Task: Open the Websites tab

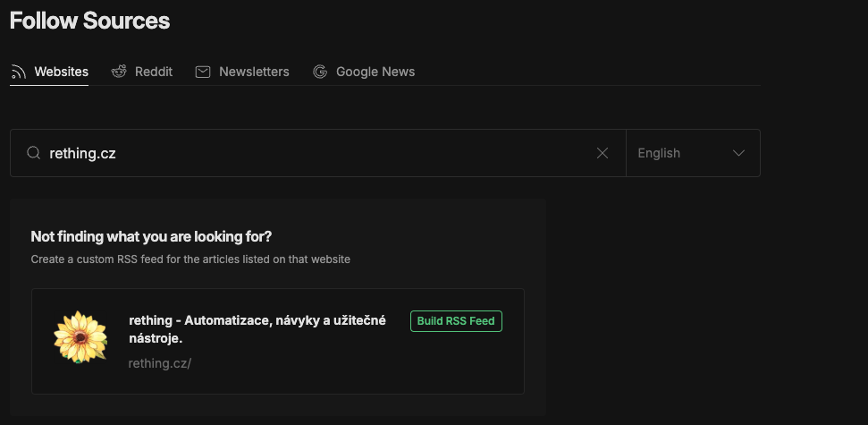Action: (49, 72)
